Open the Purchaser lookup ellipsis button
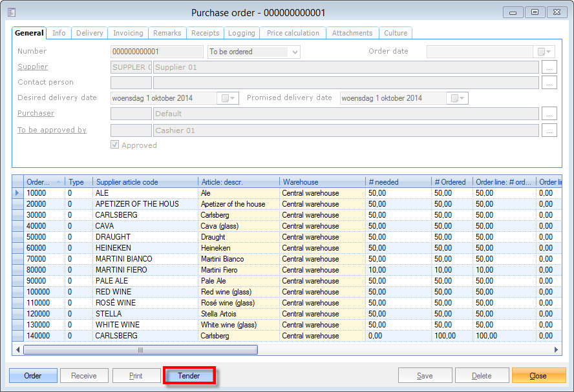574x392 pixels. pos(549,114)
